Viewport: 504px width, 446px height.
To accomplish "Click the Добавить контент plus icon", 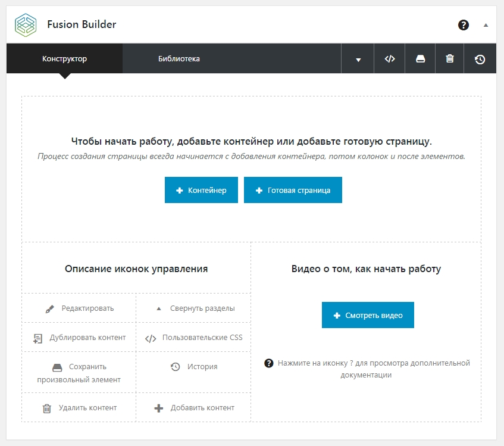I will tap(158, 408).
